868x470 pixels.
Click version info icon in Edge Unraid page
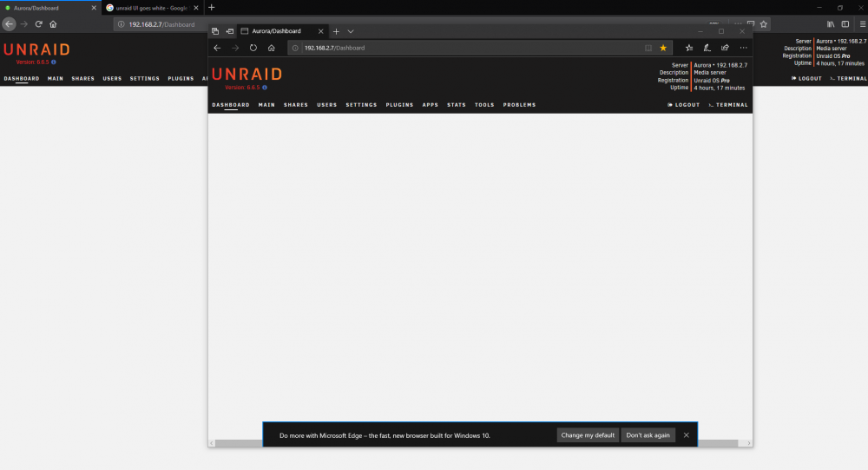pos(265,88)
